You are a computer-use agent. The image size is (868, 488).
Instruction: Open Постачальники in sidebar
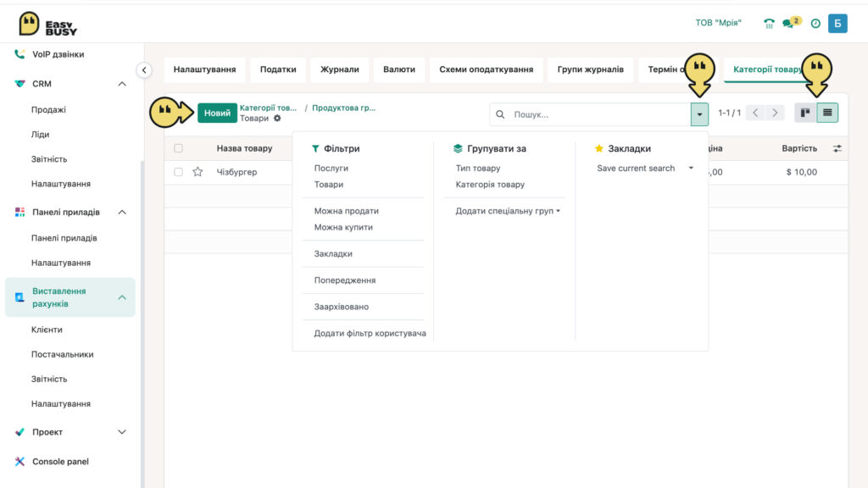click(x=62, y=355)
